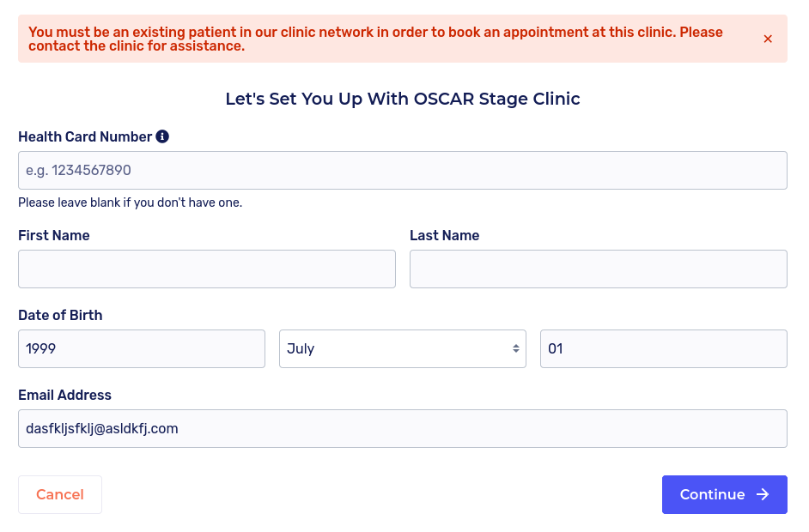Click the Email Address label
Screen dimensions: 809x532
coord(64,395)
